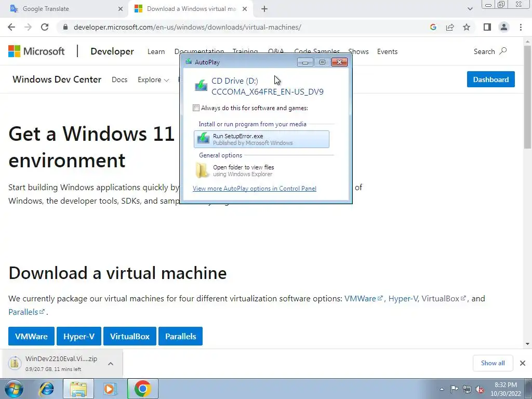Open View more AutoPlay options in Control Panel
This screenshot has height=399, width=532.
pyautogui.click(x=255, y=188)
